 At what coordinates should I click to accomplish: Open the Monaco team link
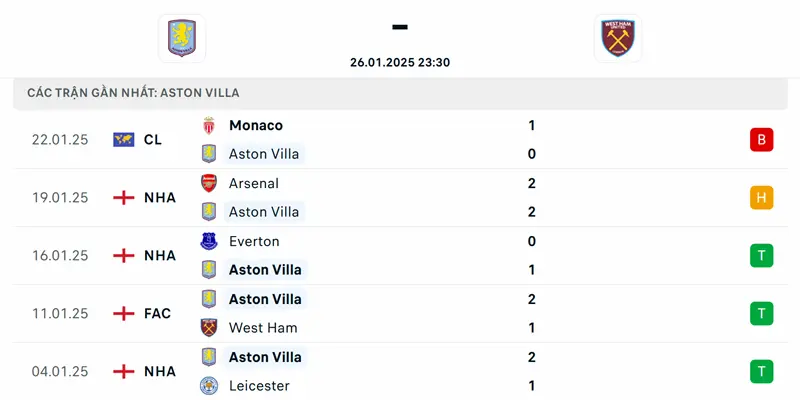tap(255, 126)
